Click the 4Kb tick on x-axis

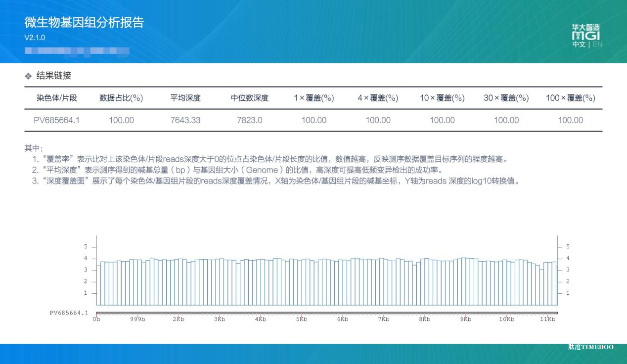tap(261, 319)
